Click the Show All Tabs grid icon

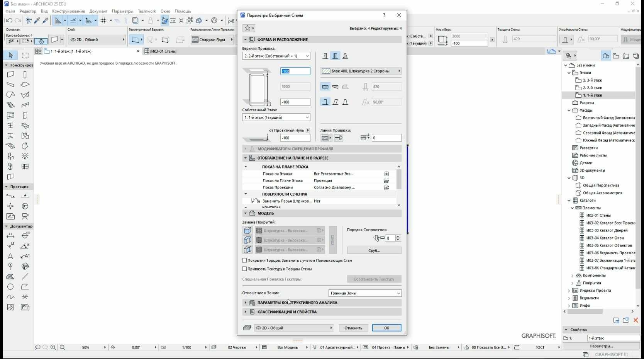pyautogui.click(x=38, y=51)
